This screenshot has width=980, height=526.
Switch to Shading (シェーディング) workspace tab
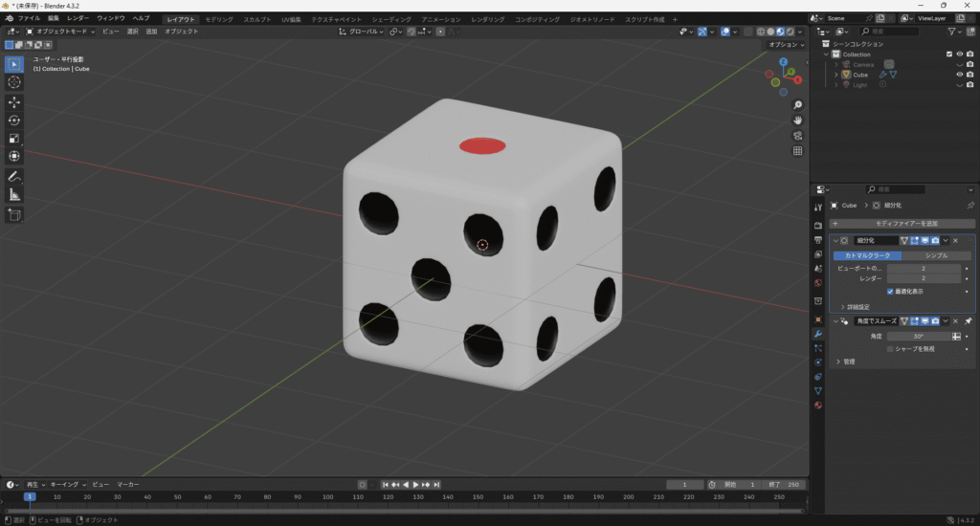[x=391, y=19]
